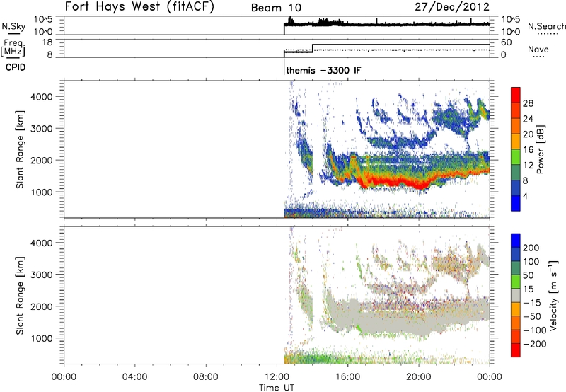Click the "18" frequency axis label
566x392 pixels.
pos(47,42)
